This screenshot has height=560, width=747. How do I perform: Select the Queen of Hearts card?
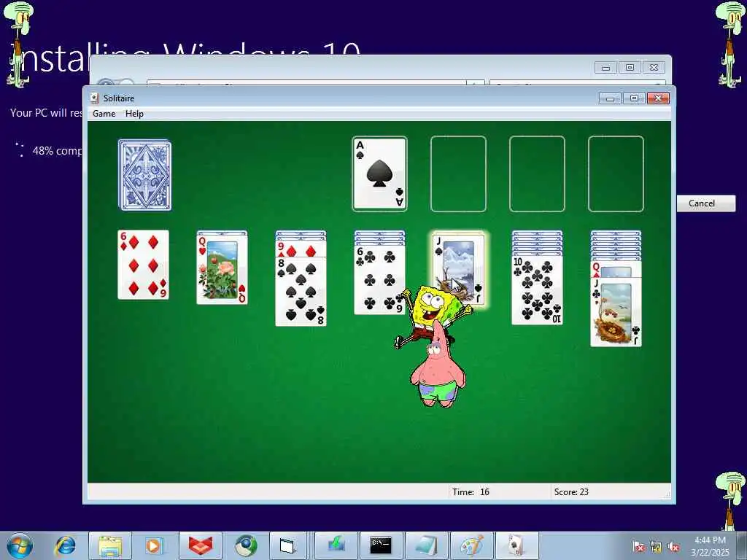[222, 270]
